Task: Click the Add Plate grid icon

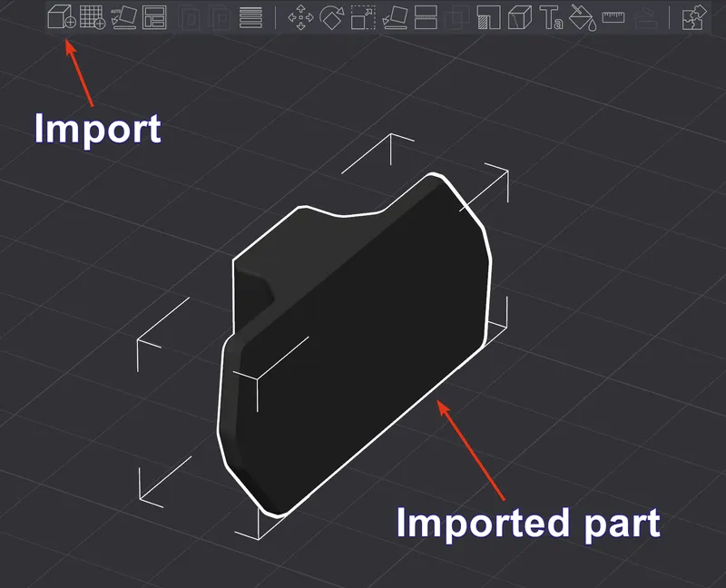Action: tap(93, 17)
